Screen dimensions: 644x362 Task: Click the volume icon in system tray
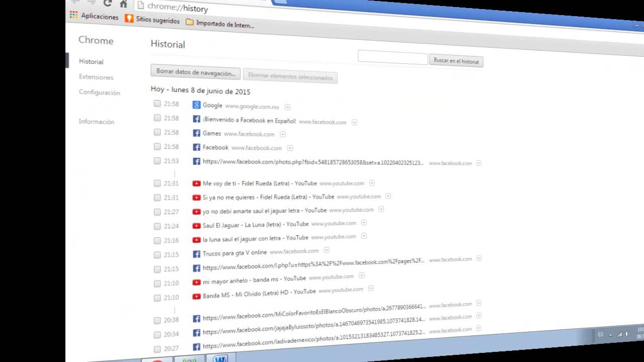click(627, 334)
